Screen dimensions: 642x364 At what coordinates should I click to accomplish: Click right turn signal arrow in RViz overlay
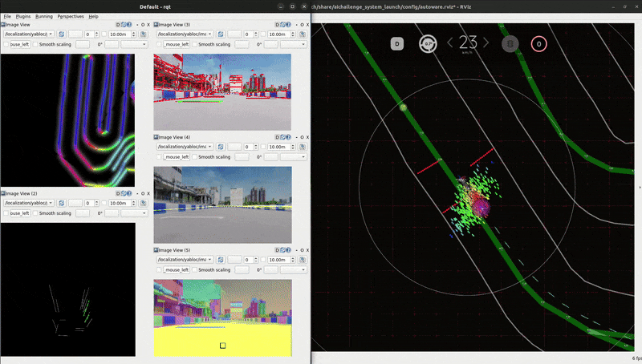pyautogui.click(x=486, y=42)
